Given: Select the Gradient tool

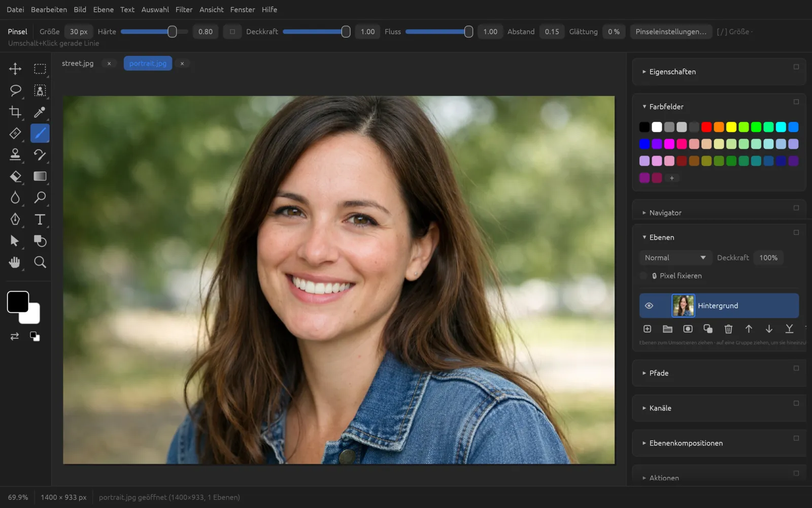Looking at the screenshot, I should [x=40, y=176].
